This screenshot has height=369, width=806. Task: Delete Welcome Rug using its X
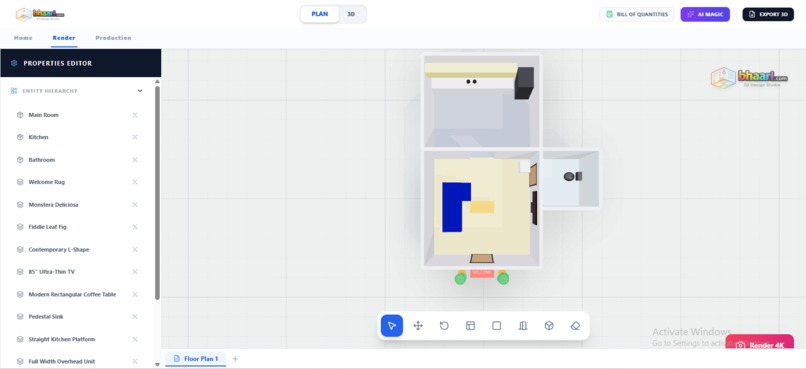[135, 182]
